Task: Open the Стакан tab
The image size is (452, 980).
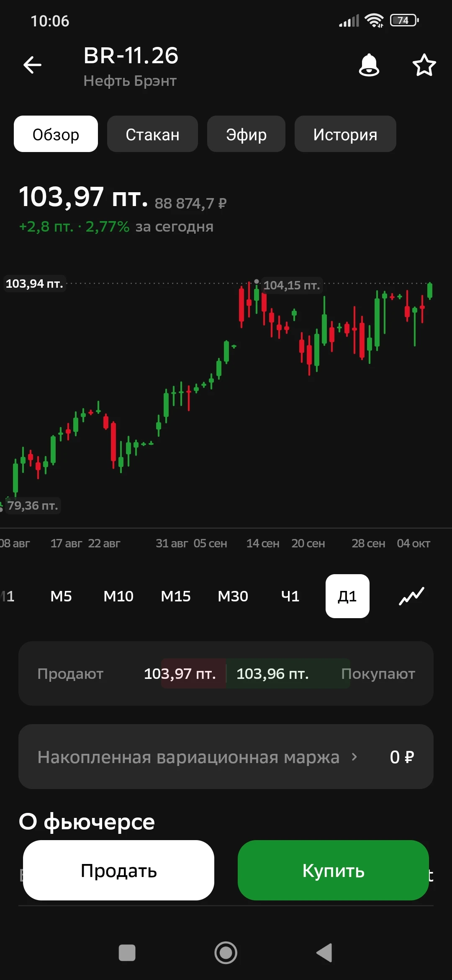Action: [152, 134]
